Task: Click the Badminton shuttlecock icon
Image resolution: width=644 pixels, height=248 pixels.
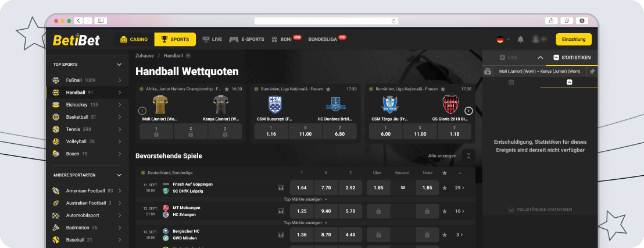Action: [x=56, y=228]
